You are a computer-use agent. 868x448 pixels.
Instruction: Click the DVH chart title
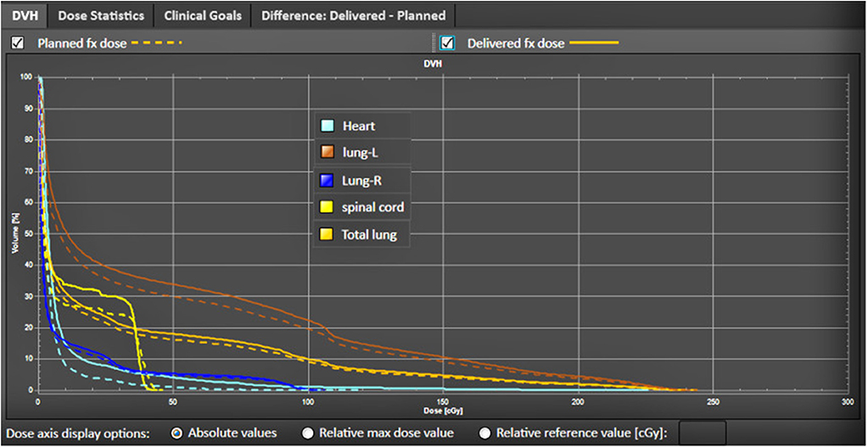tap(431, 64)
